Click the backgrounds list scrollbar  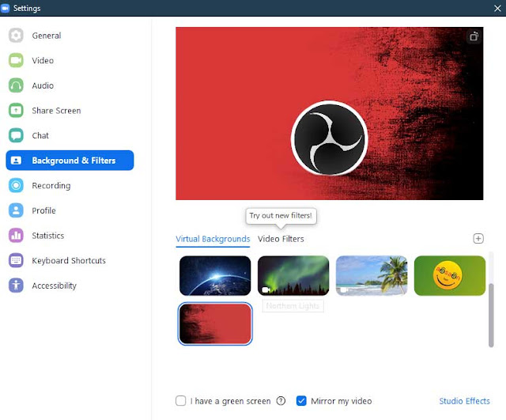(x=491, y=315)
